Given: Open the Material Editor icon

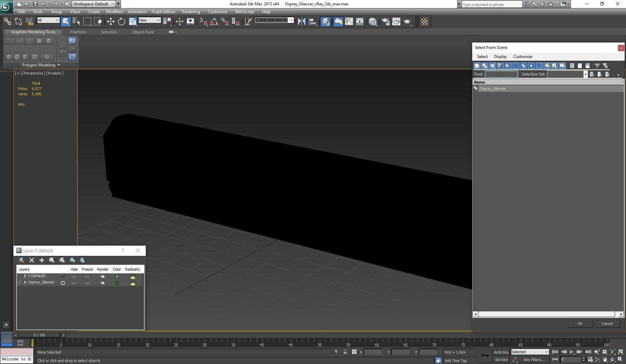Looking at the screenshot, I should 373,22.
